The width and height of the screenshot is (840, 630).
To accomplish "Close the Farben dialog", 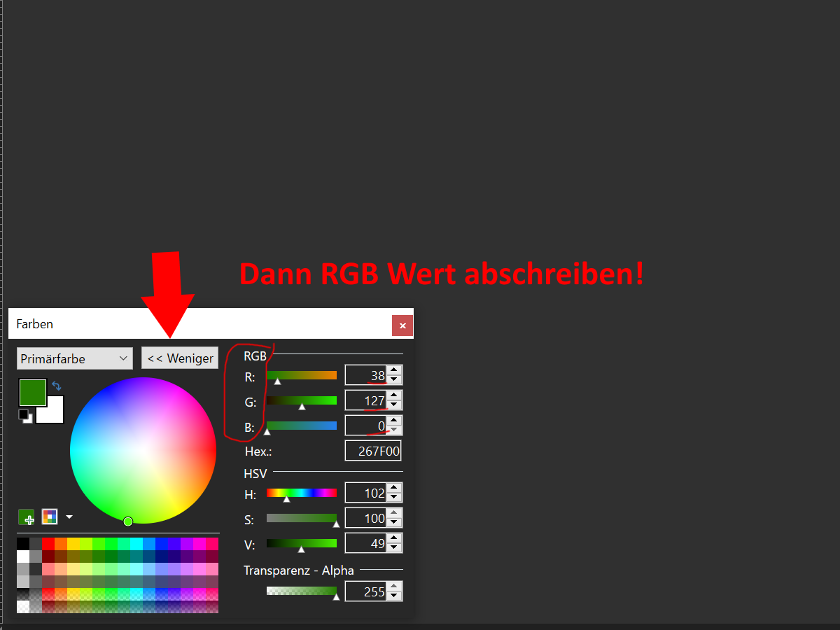I will [402, 325].
